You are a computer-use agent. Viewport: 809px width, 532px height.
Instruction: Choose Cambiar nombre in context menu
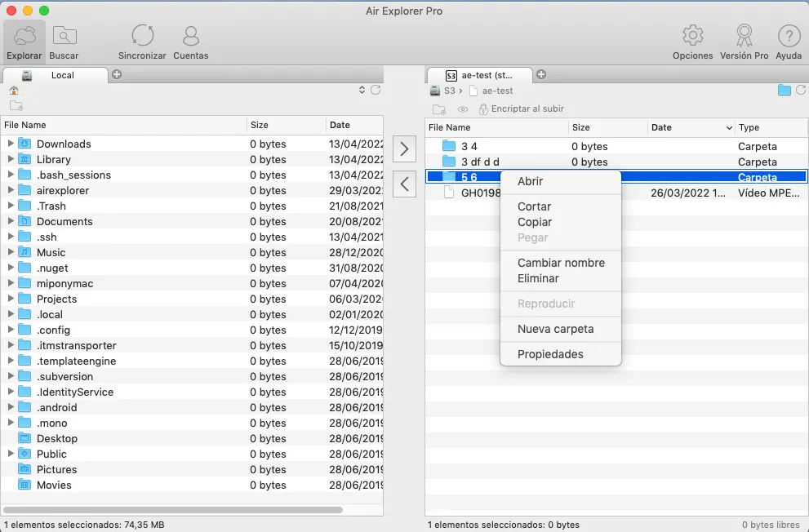(x=561, y=263)
